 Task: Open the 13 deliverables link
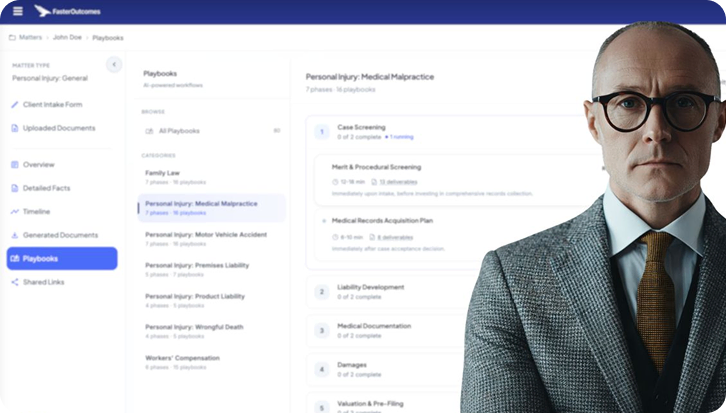[398, 182]
